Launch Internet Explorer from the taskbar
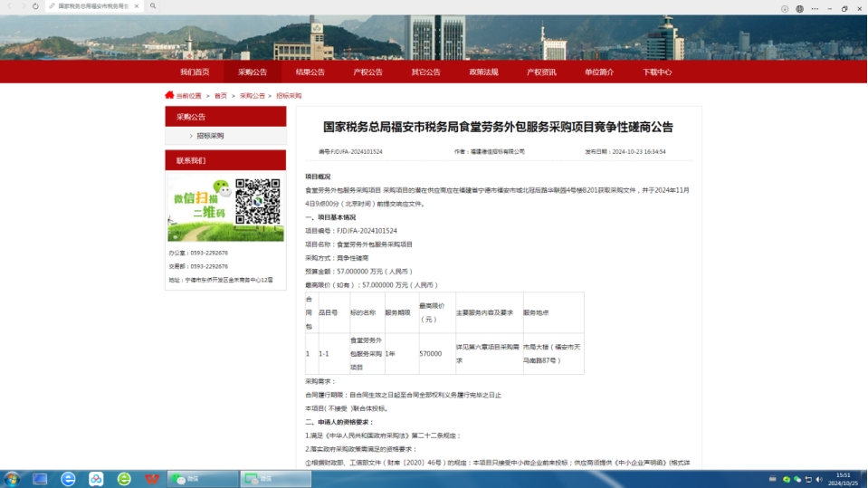The height and width of the screenshot is (488, 868). 69,478
